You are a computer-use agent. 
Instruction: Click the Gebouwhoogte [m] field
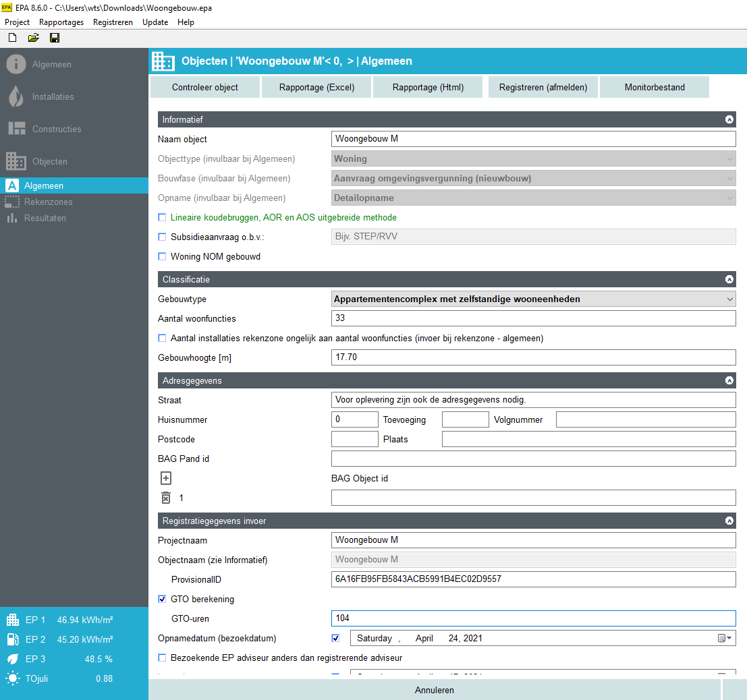tap(534, 357)
